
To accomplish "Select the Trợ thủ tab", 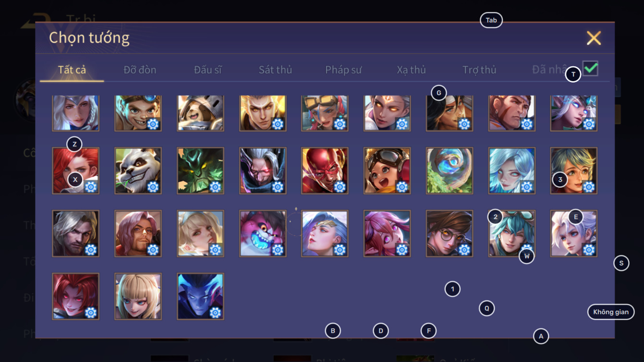I will click(x=479, y=70).
